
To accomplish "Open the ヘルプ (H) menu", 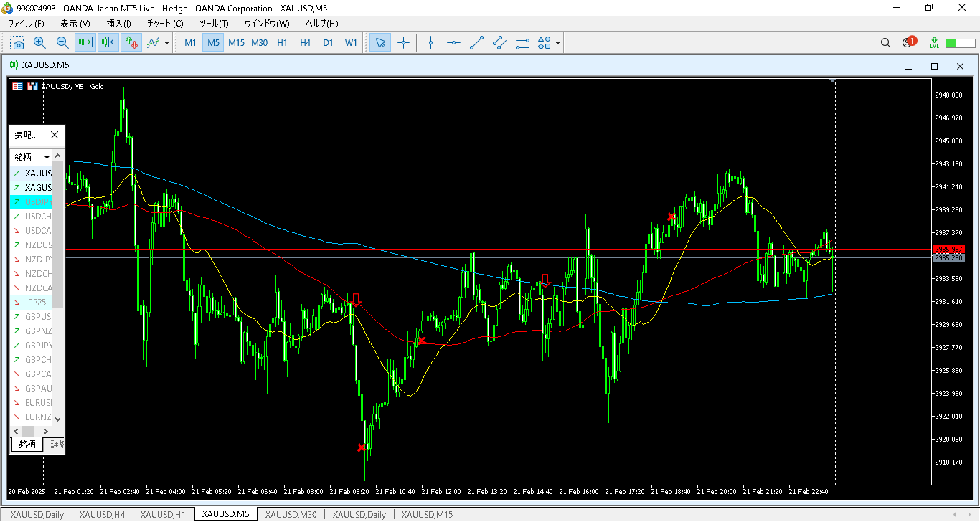I will click(322, 24).
